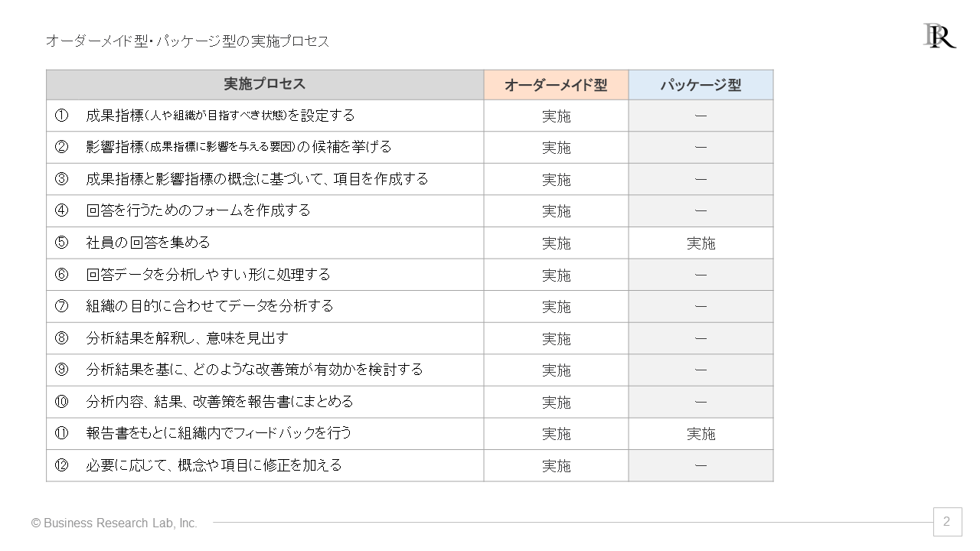Click row ① 成果指標を設定する text
This screenshot has height=551, width=980.
(220, 116)
